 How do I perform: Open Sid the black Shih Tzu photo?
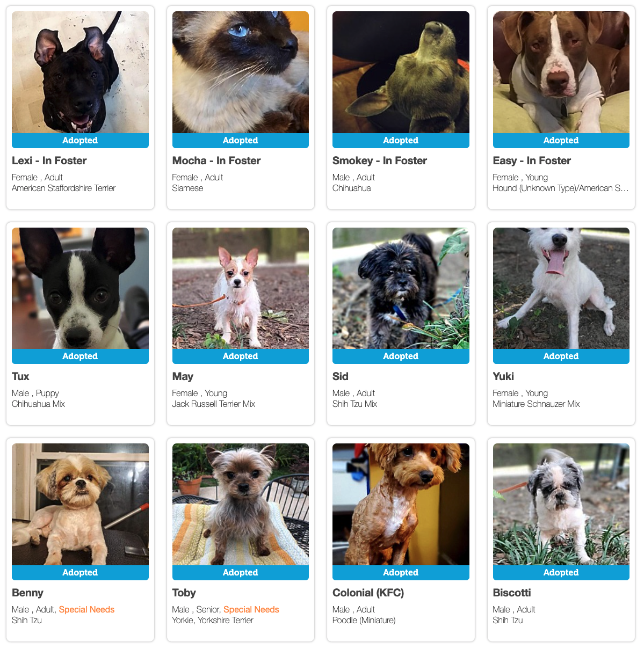401,288
